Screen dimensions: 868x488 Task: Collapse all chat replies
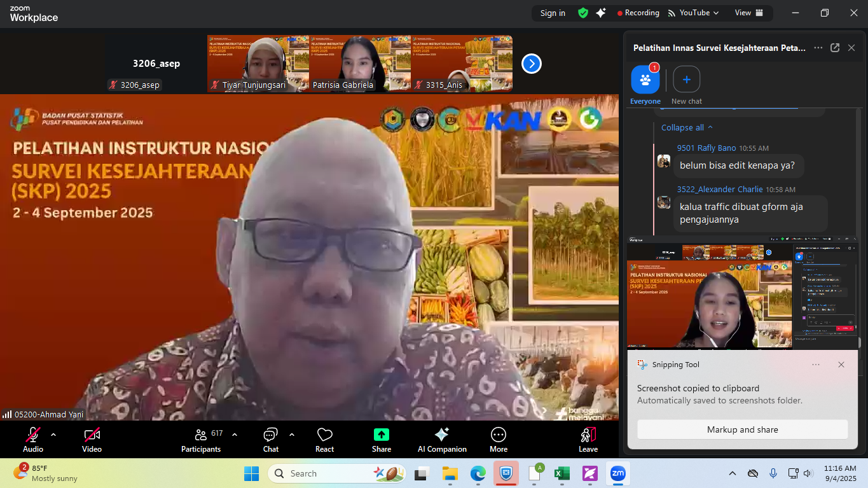click(x=687, y=127)
